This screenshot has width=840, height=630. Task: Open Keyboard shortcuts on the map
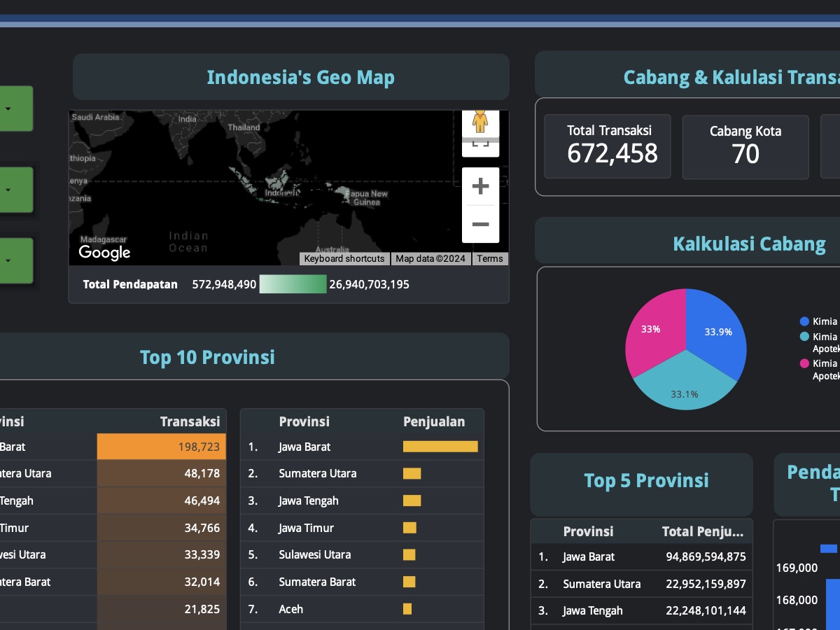(x=344, y=259)
